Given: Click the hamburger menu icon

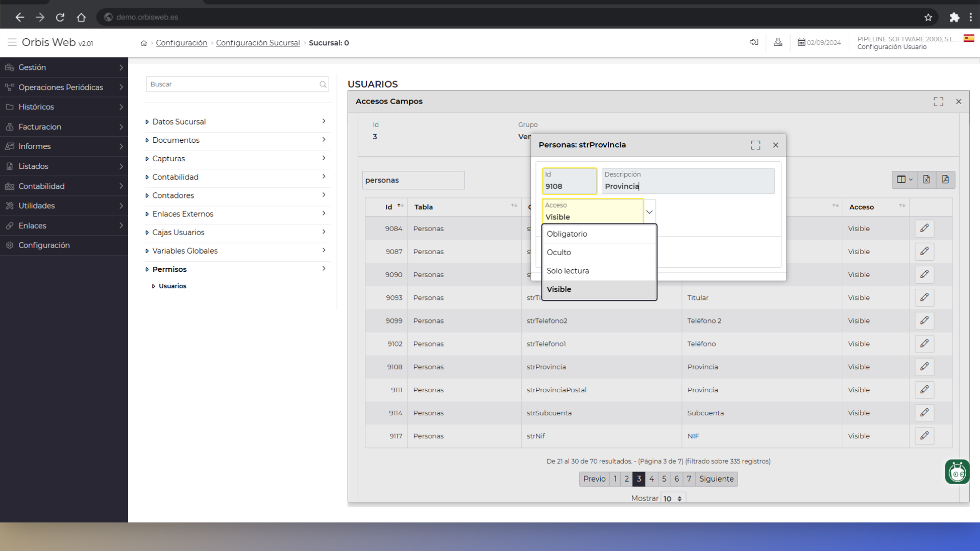Looking at the screenshot, I should (12, 42).
